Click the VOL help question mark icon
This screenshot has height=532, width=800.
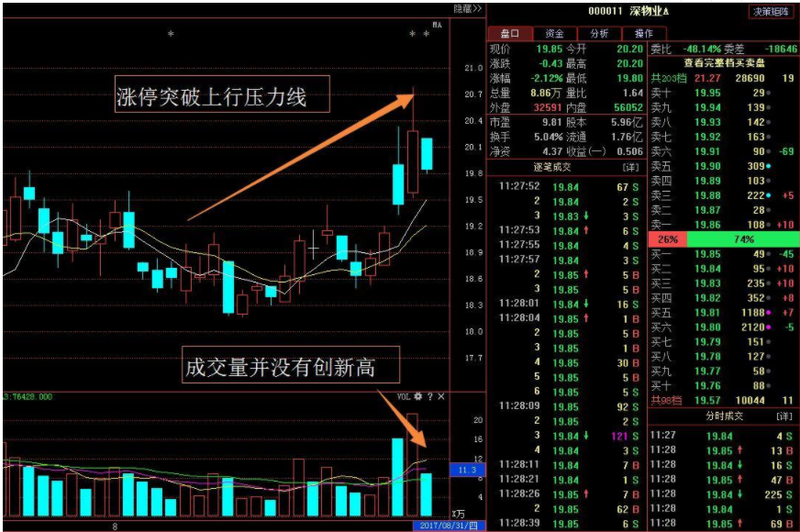(429, 397)
